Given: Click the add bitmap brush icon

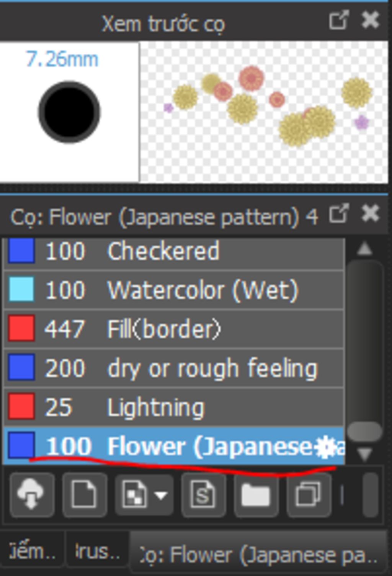Looking at the screenshot, I should 134,495.
